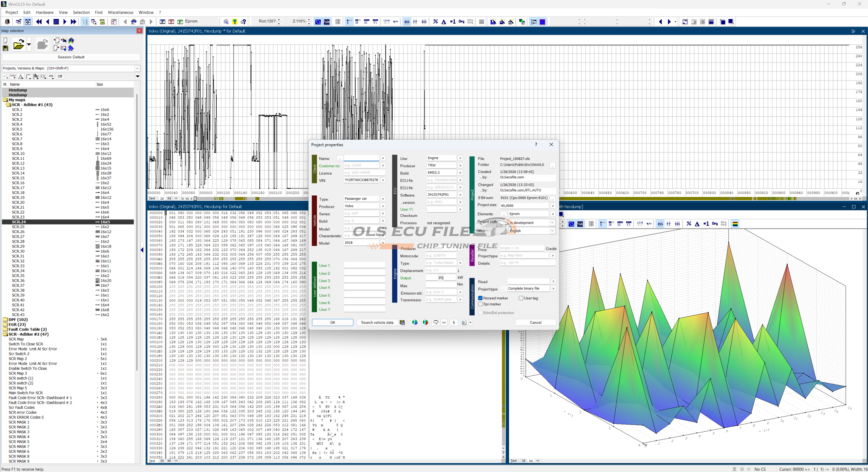
Task: Enable the Spi marker checkbox
Action: [480, 304]
